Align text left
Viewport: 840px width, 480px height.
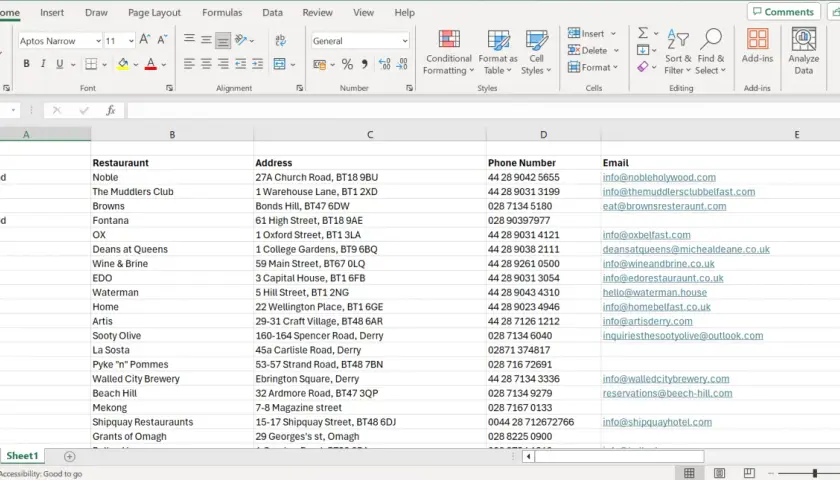click(189, 64)
